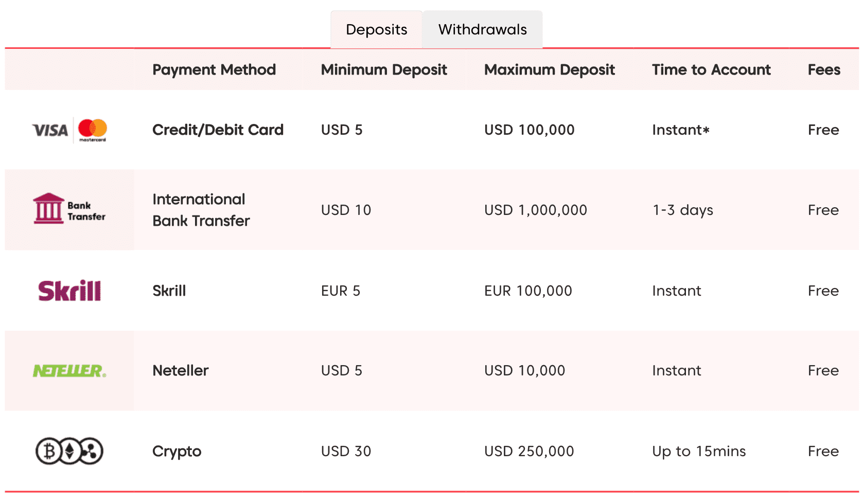Click the Fees column header

(x=824, y=69)
